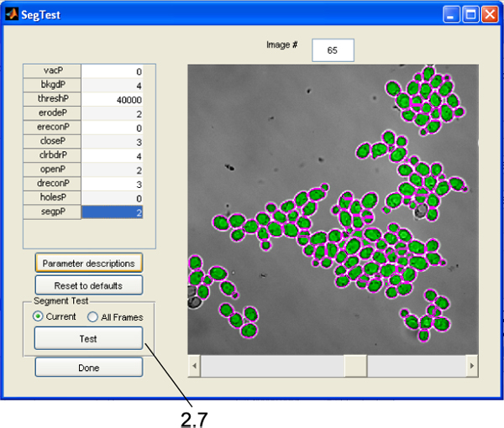This screenshot has height=428, width=504.
Task: Select the Current radio button
Action: (x=38, y=316)
